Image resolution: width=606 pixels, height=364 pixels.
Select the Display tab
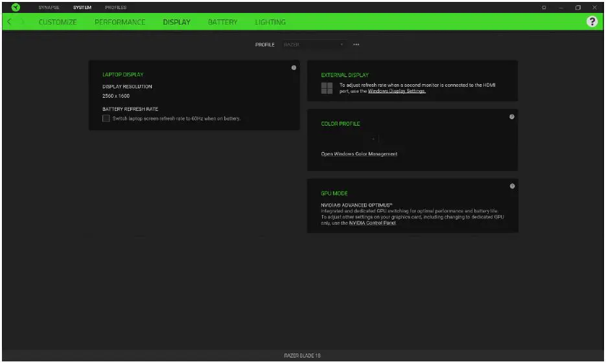tap(177, 22)
